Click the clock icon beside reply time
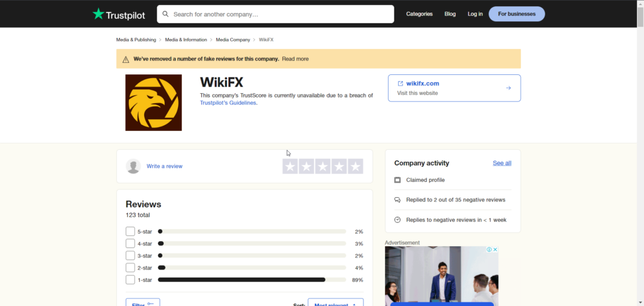Screen dimensions: 644x306 [x=397, y=220]
